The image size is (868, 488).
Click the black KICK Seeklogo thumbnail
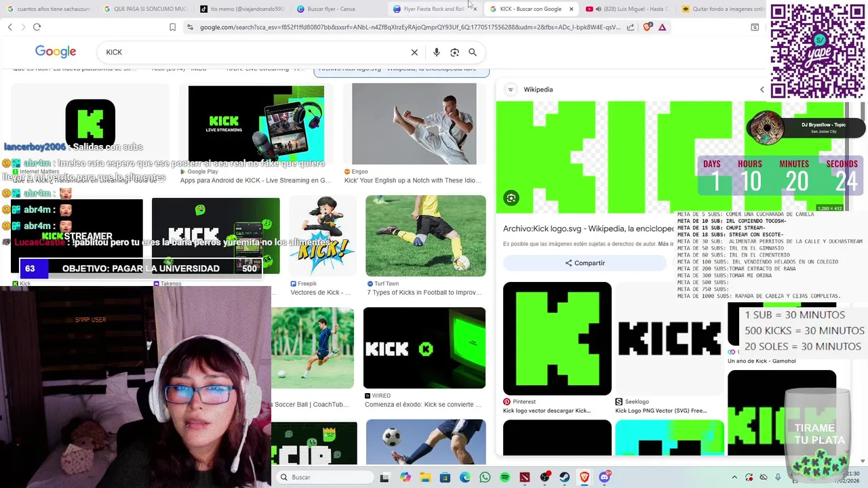pyautogui.click(x=669, y=338)
